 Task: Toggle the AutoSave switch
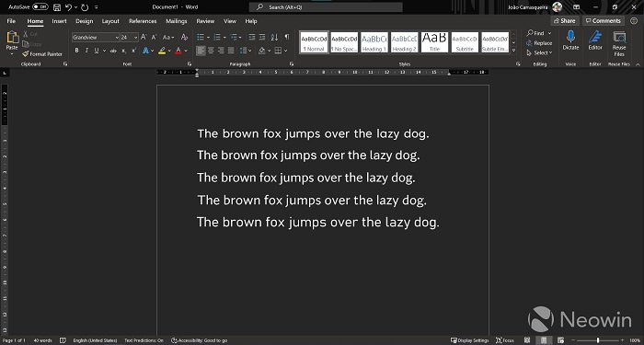click(x=40, y=7)
